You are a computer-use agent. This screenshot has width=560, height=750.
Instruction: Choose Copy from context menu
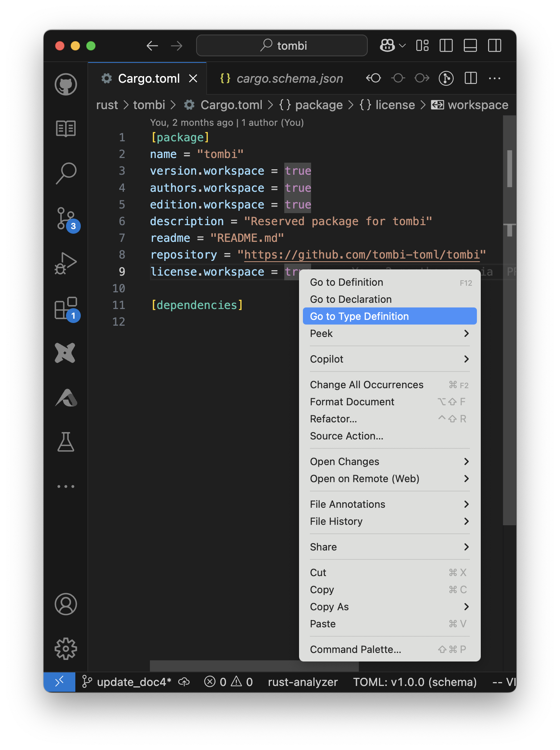point(390,590)
